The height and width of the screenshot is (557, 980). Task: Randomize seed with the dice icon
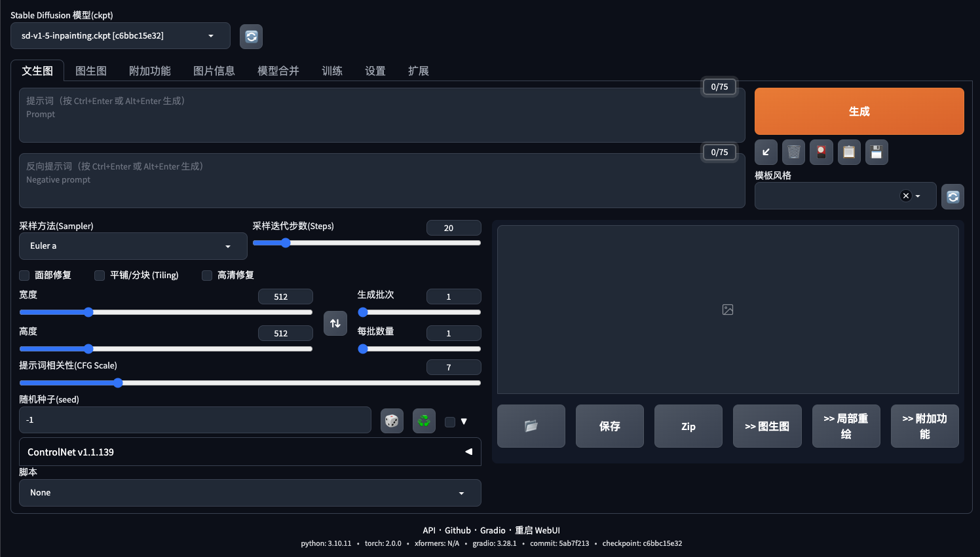tap(392, 420)
